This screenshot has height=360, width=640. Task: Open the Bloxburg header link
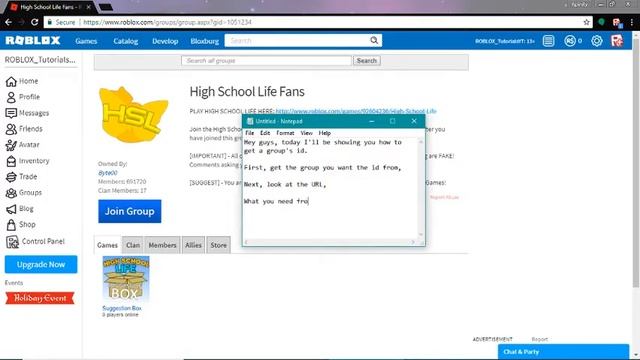point(204,41)
